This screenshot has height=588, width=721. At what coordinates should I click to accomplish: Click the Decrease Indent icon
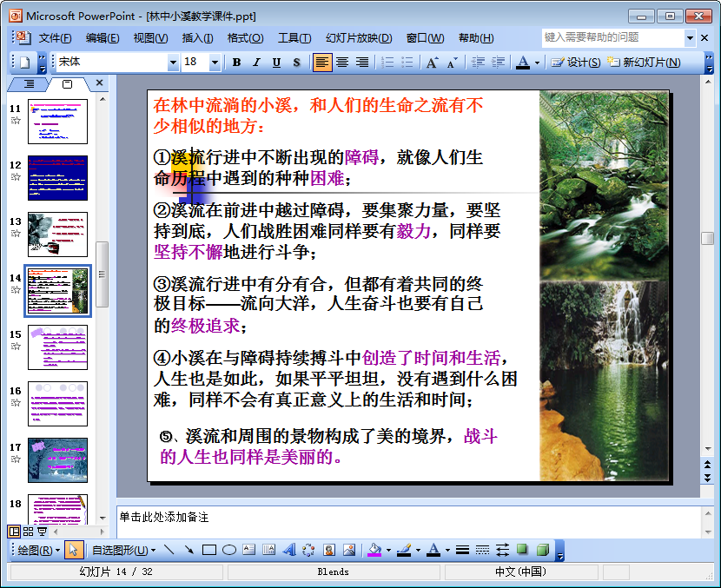[479, 62]
